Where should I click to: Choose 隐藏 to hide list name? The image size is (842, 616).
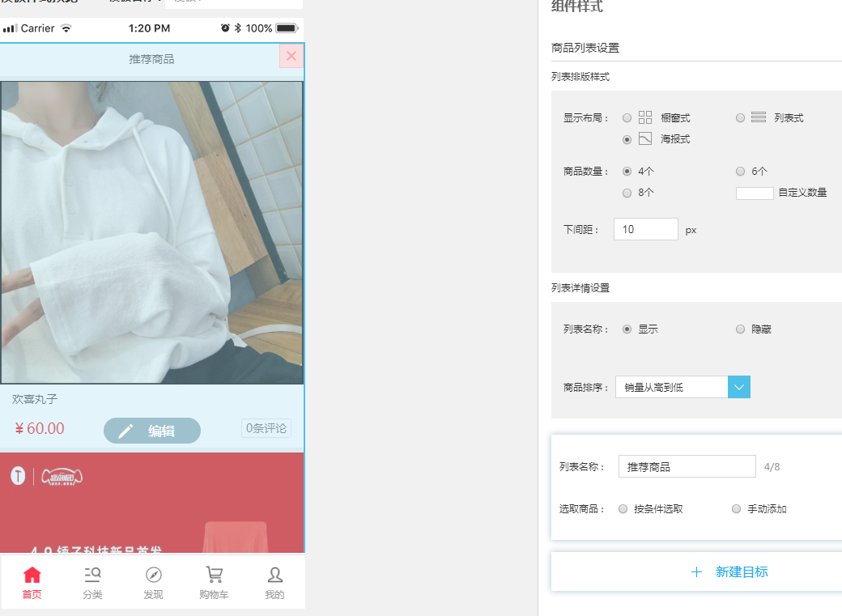(x=740, y=329)
